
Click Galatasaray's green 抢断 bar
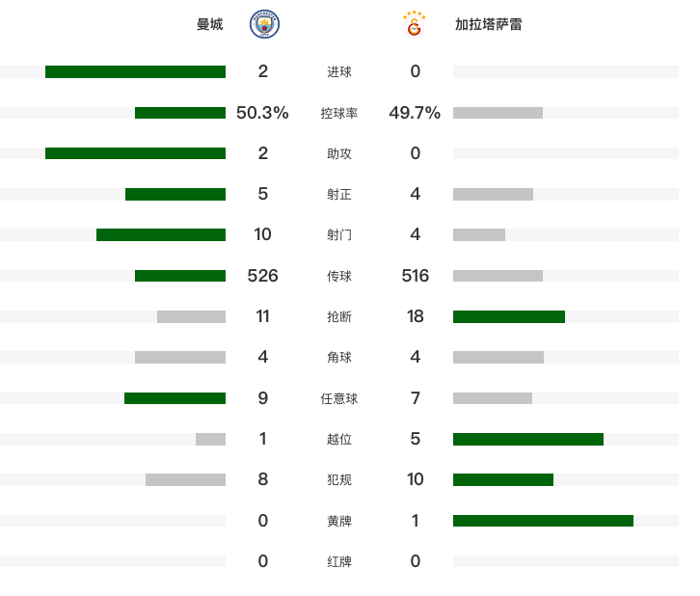click(509, 316)
